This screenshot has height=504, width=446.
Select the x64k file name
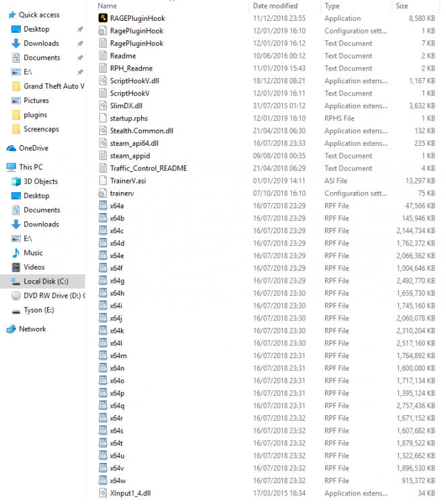click(x=117, y=331)
